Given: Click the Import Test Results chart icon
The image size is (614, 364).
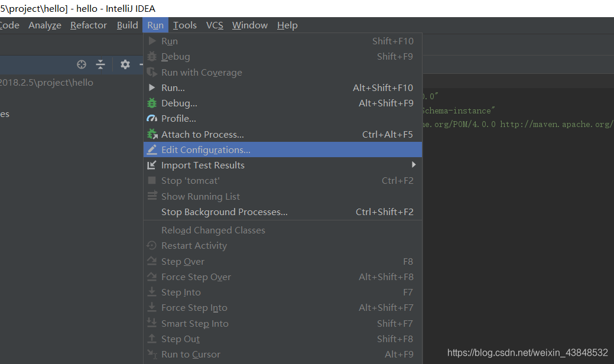Looking at the screenshot, I should point(152,165).
